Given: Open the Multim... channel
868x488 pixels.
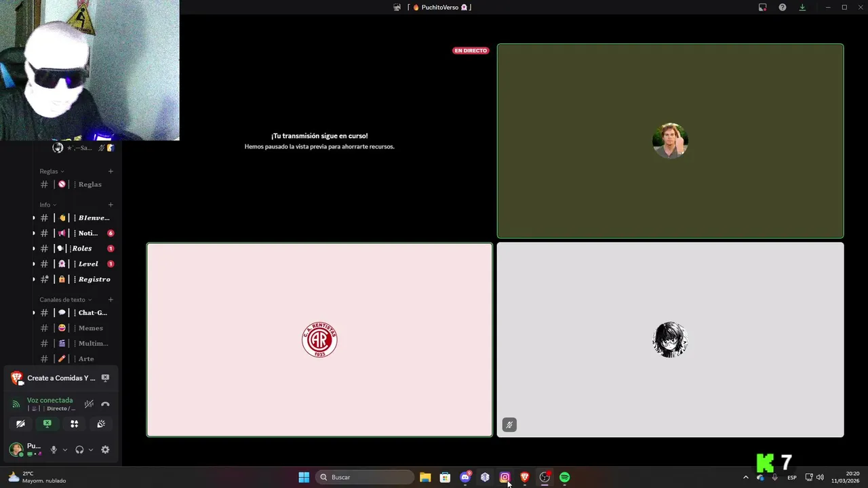Looking at the screenshot, I should click(76, 344).
